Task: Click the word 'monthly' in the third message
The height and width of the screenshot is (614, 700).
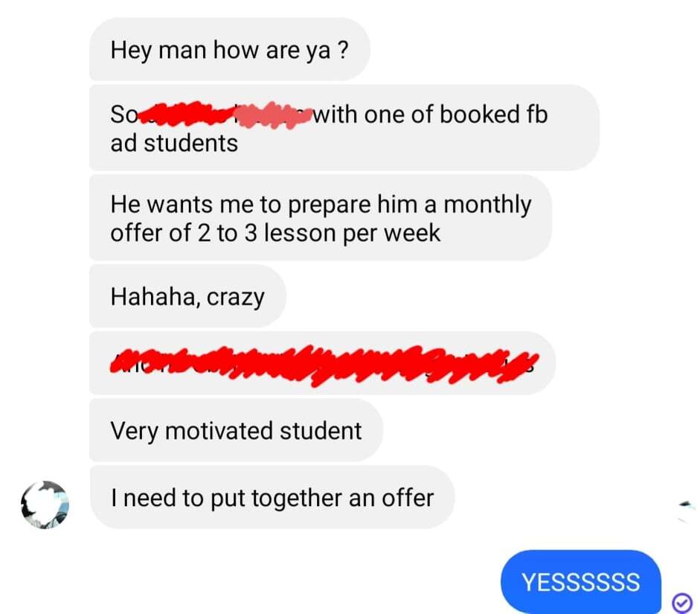Action: (x=487, y=205)
